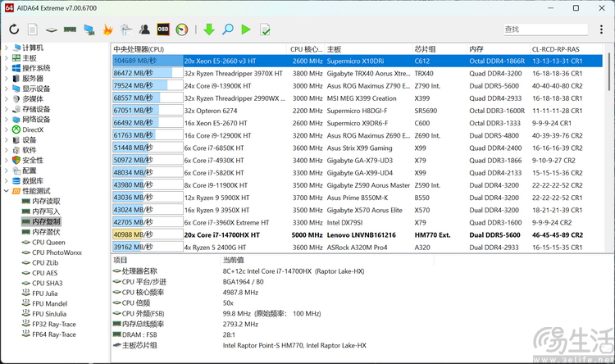Viewport: 615px width, 364px height.
Task: Click the 主板芯片组 detail row
Action: 239,345
